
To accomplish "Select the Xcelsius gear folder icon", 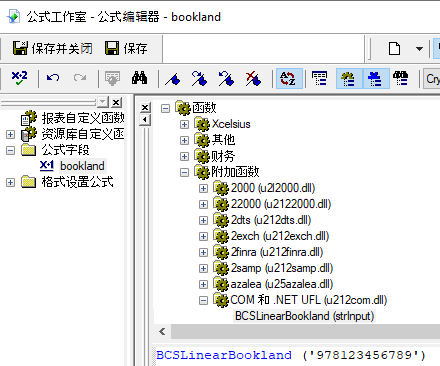I will click(202, 124).
